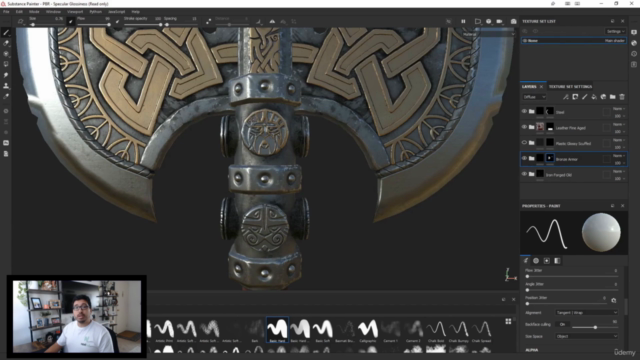Adjust the Flow Jitter slider
640x360 pixels.
[x=571, y=276]
